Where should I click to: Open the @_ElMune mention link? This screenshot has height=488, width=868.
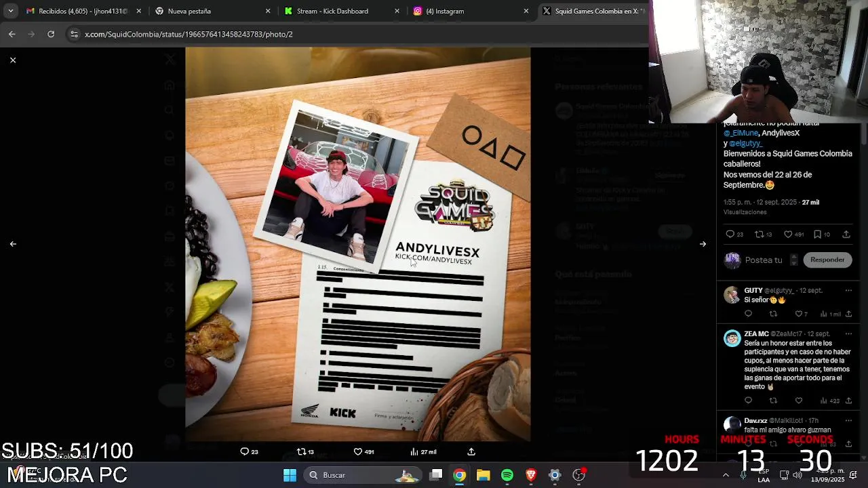coord(741,133)
